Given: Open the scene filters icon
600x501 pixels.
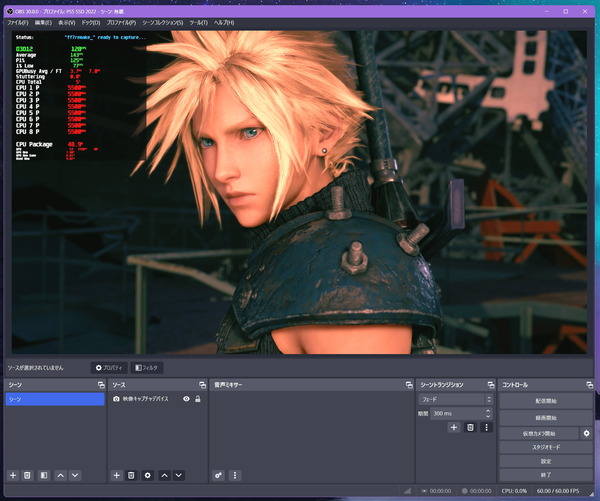Looking at the screenshot, I should click(44, 475).
